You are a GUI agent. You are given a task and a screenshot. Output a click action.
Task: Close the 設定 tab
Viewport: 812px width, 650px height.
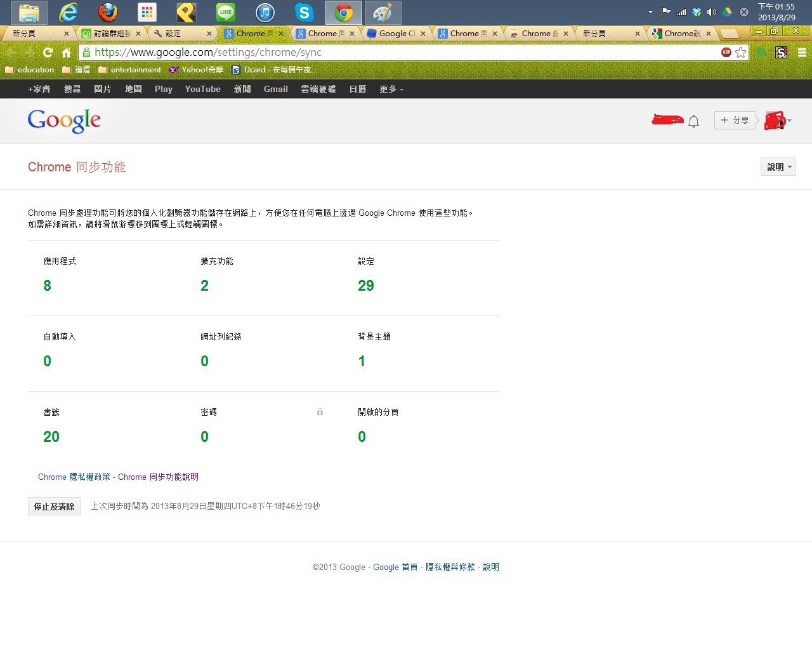tap(209, 34)
